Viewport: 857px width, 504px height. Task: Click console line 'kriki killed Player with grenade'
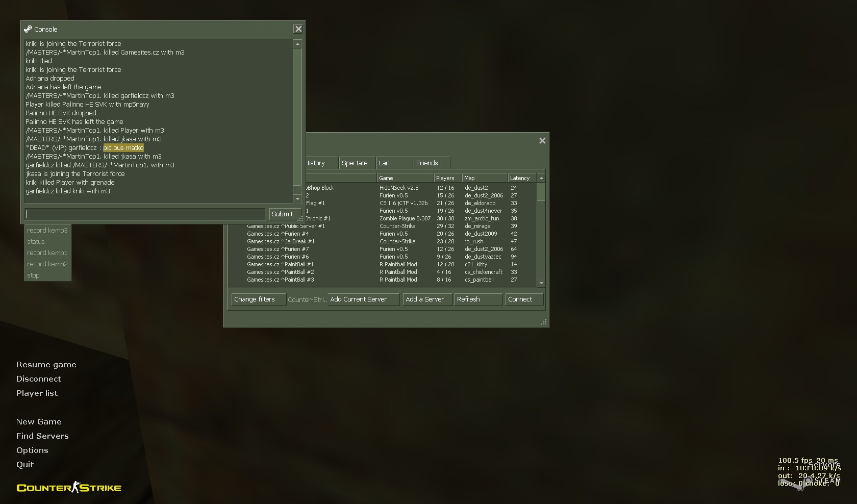point(70,183)
